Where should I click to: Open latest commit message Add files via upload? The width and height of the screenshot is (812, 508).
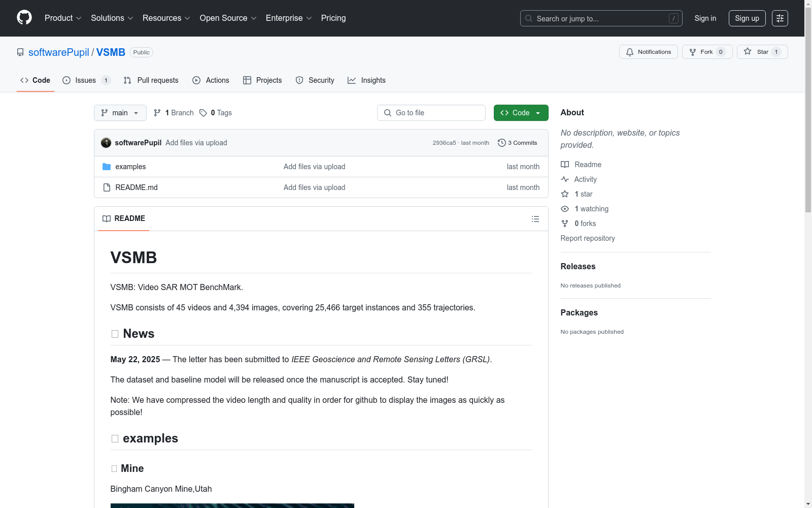coord(196,143)
